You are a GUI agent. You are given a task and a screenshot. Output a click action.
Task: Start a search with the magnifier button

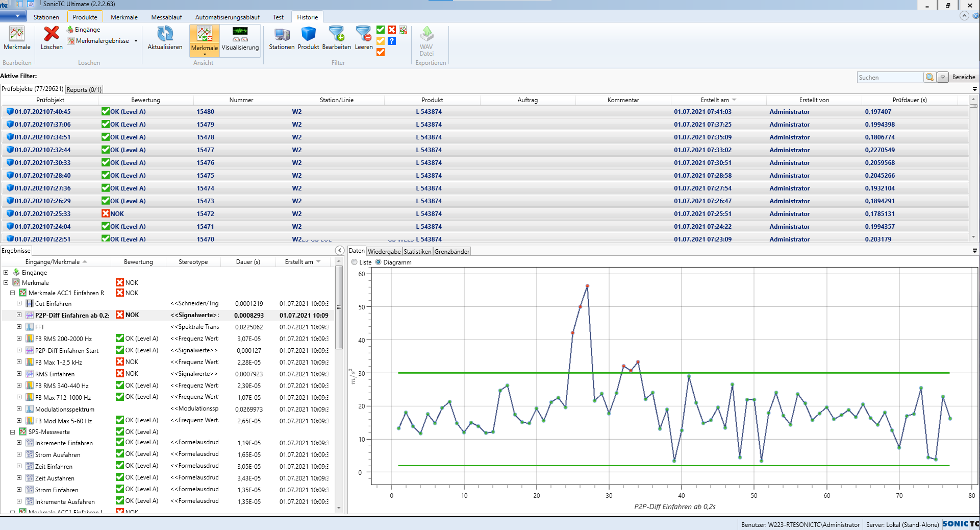[929, 77]
